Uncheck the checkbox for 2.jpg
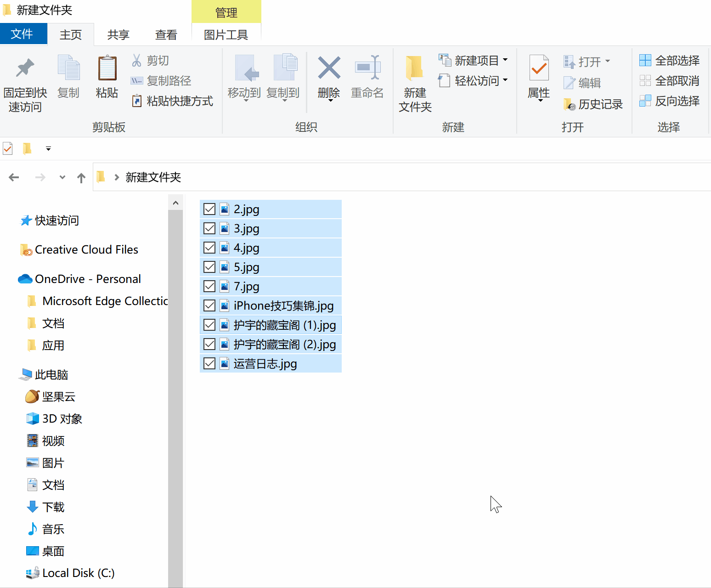 (209, 209)
